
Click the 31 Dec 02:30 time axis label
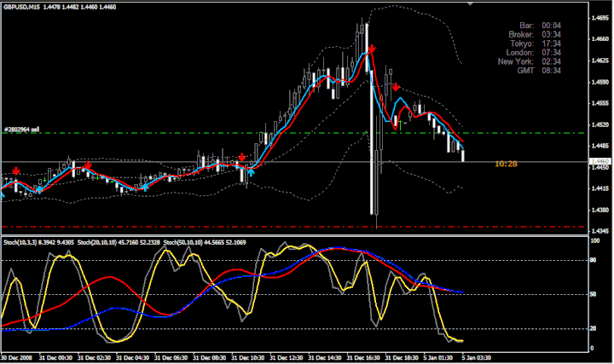[94, 358]
